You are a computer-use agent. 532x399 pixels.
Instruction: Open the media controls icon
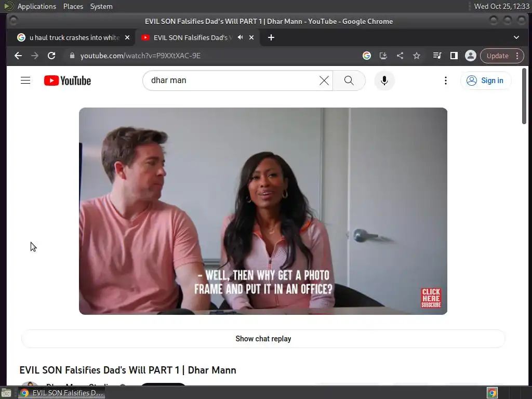coord(437,56)
